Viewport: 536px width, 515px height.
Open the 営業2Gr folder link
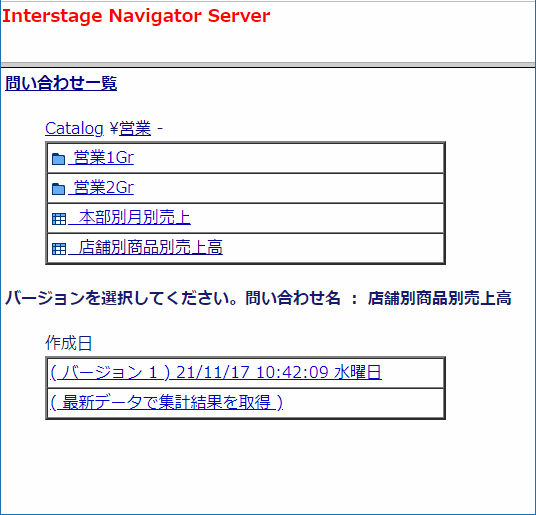click(101, 188)
